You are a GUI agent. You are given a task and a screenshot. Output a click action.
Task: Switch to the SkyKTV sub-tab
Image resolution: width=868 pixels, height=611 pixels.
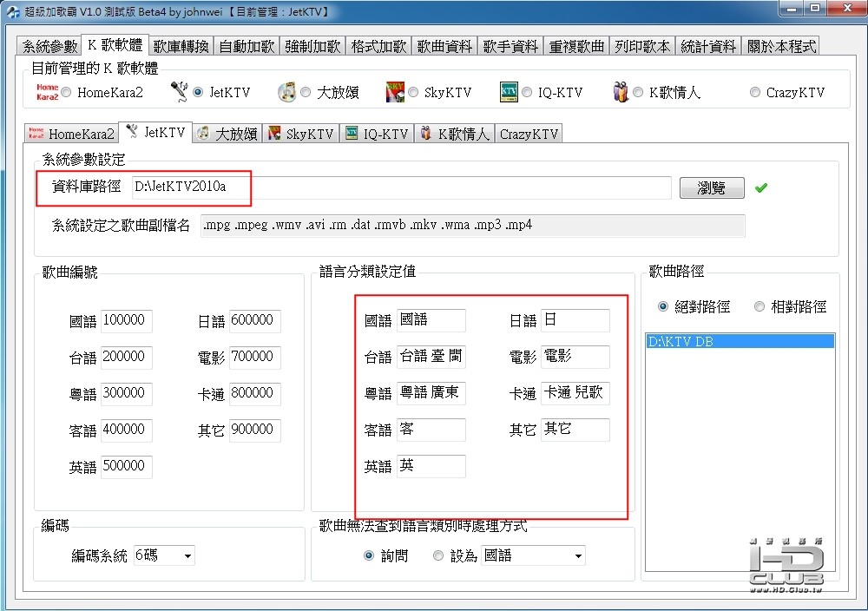301,134
